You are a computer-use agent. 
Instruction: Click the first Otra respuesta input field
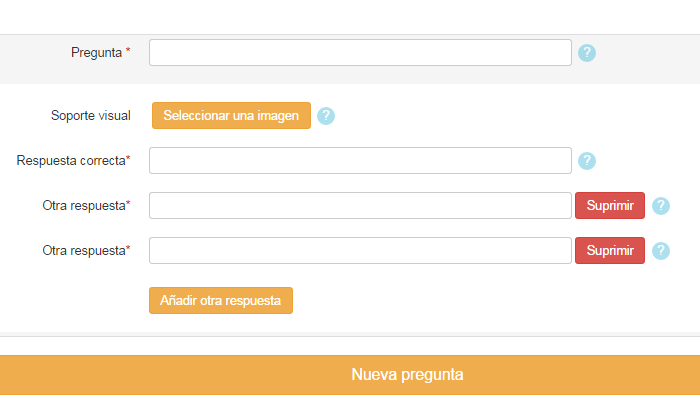click(x=360, y=206)
